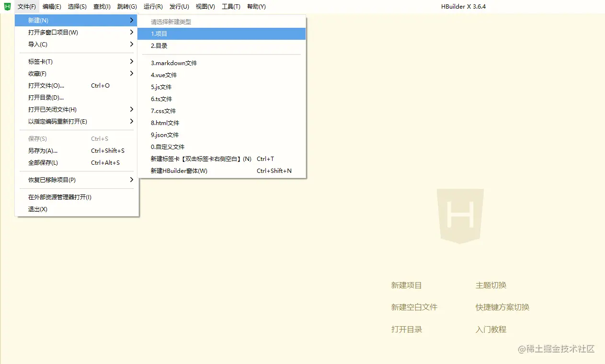Select 新建HBuilder窗体(W) entry
The height and width of the screenshot is (364, 605).
(221, 171)
